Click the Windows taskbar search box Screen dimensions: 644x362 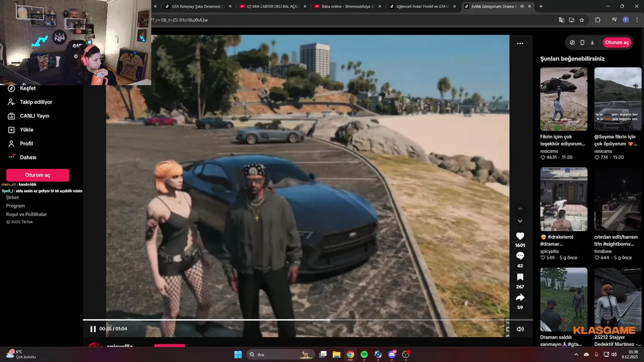[280, 354]
